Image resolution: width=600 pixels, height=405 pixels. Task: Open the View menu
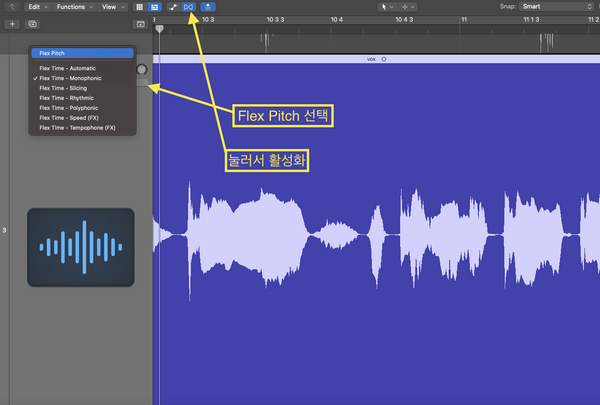[111, 6]
